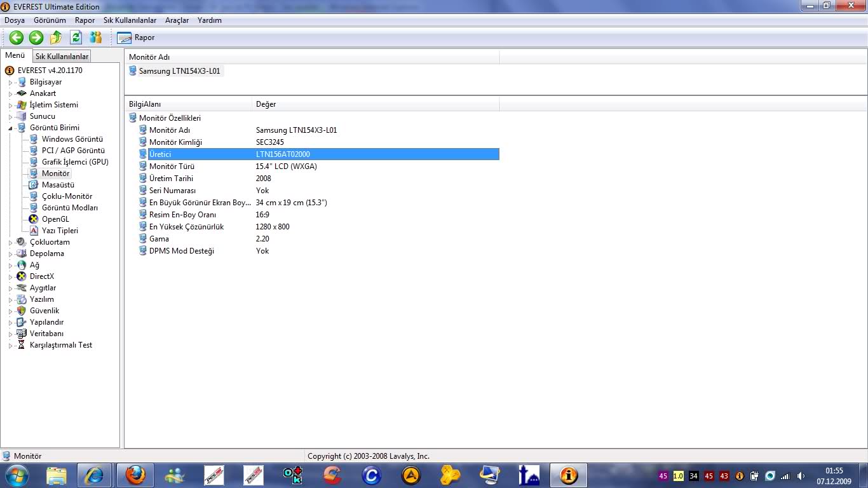This screenshot has width=868, height=488.
Task: Open Görüntü Modları page
Action: coord(70,208)
